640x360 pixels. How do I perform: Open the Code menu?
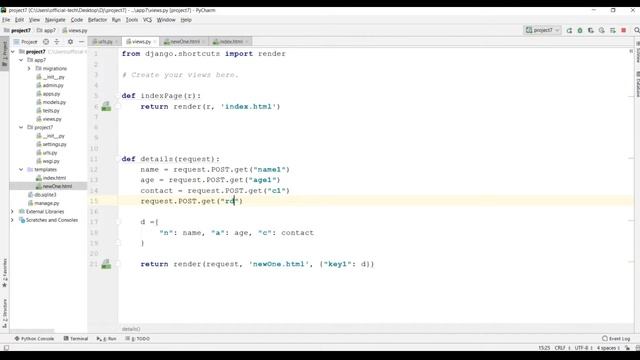pyautogui.click(x=76, y=20)
